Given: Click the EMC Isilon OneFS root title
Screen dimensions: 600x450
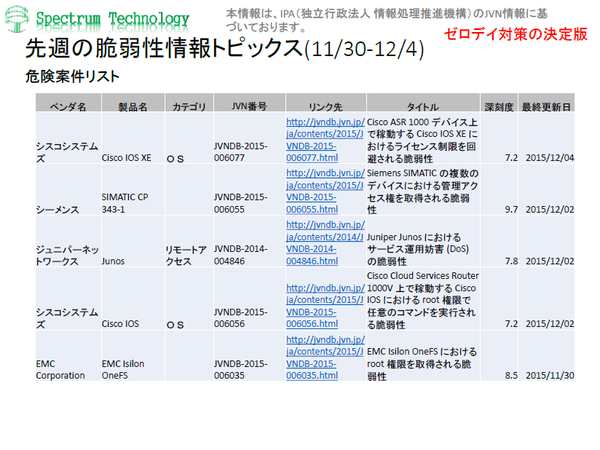Looking at the screenshot, I should (422, 364).
